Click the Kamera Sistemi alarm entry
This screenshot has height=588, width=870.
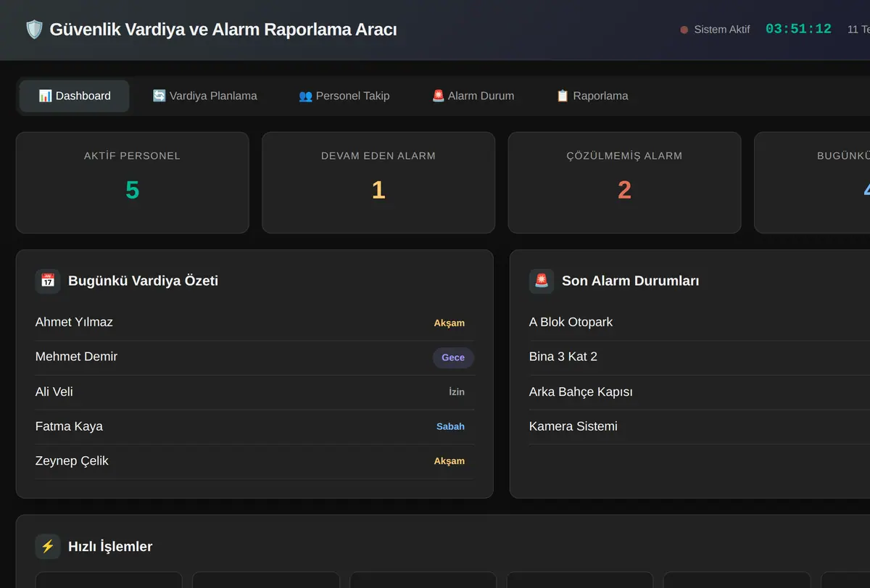click(x=573, y=426)
